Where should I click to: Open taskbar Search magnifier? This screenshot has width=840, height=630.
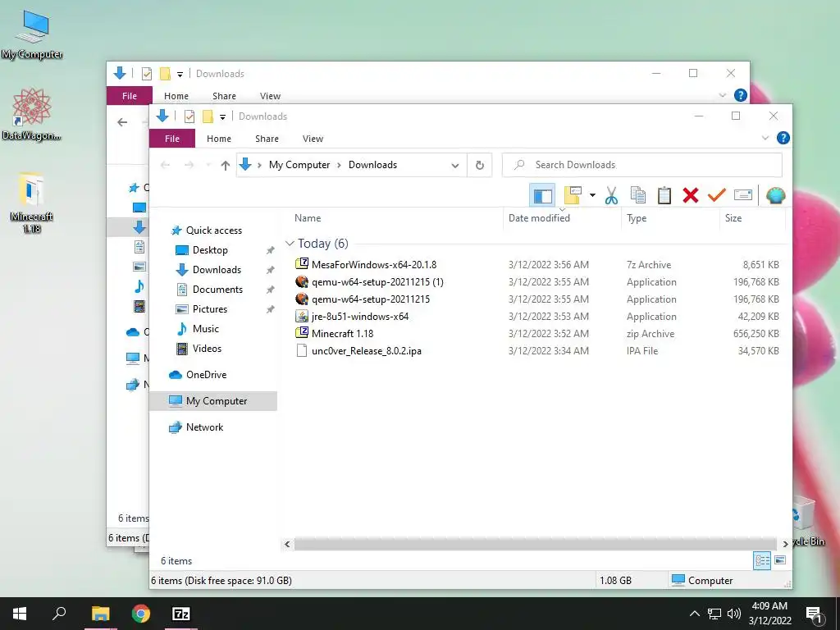pos(59,614)
